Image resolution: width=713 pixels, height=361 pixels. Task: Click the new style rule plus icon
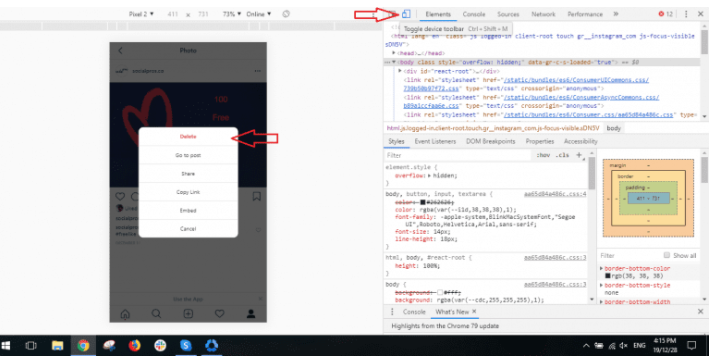(579, 155)
